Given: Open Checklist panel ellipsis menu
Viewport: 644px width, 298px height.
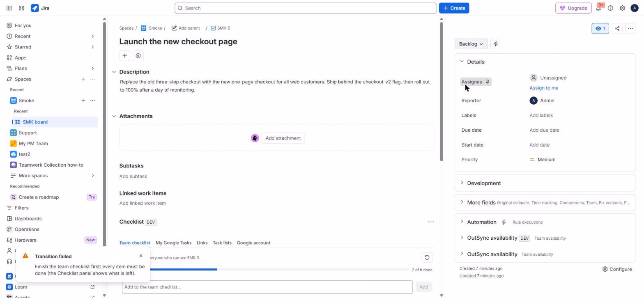Looking at the screenshot, I should pos(431,222).
